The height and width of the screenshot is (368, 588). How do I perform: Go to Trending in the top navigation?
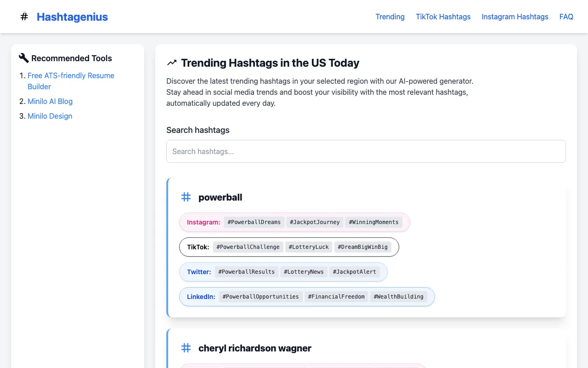coord(390,17)
